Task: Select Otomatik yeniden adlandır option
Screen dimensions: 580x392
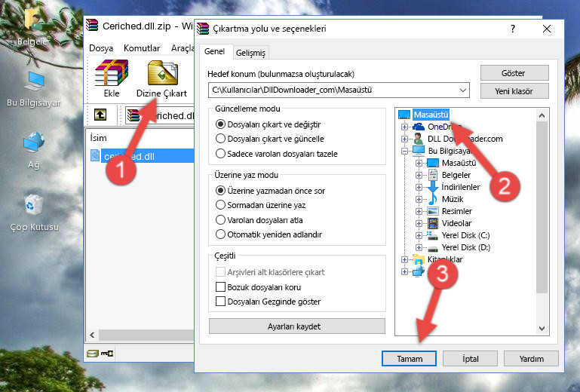Action: click(269, 234)
